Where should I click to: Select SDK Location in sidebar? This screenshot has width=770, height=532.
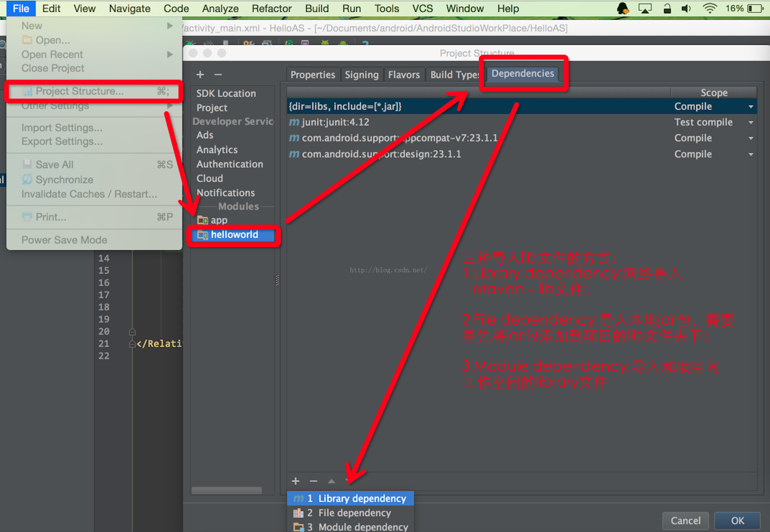(x=226, y=93)
